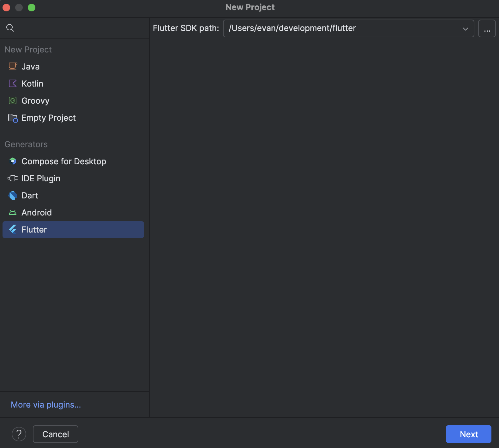The height and width of the screenshot is (448, 499).
Task: Select Flutter generator
Action: [73, 229]
